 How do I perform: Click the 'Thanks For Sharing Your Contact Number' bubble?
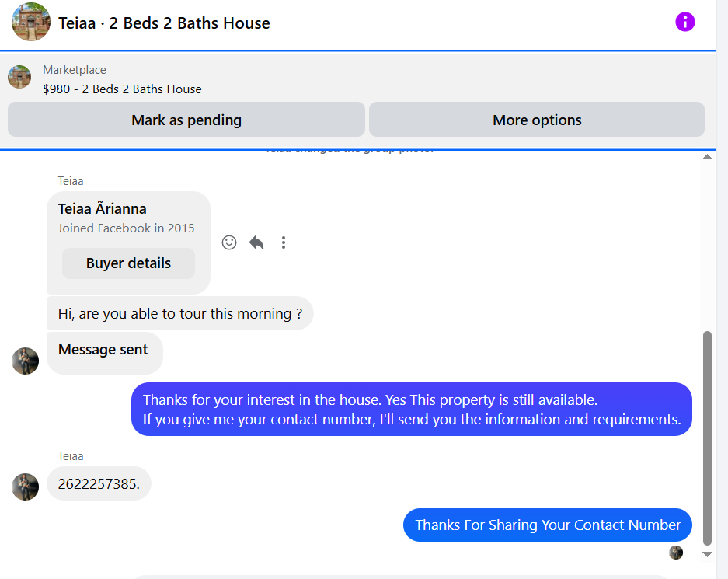[x=548, y=525]
